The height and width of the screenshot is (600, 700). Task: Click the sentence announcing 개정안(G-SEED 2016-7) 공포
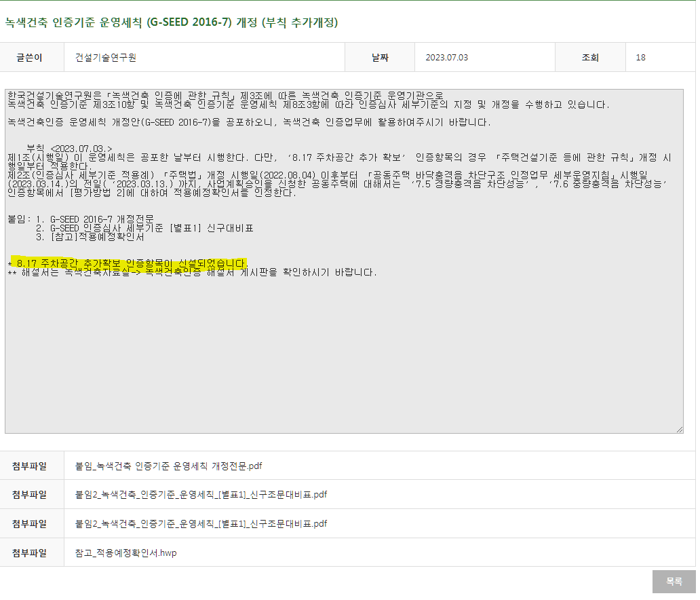click(x=249, y=122)
